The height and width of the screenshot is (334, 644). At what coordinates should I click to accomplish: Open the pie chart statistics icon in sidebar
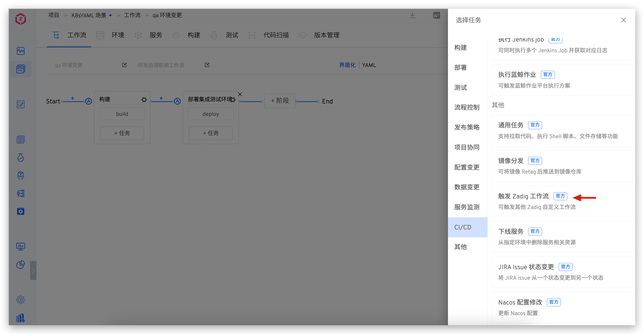20,265
